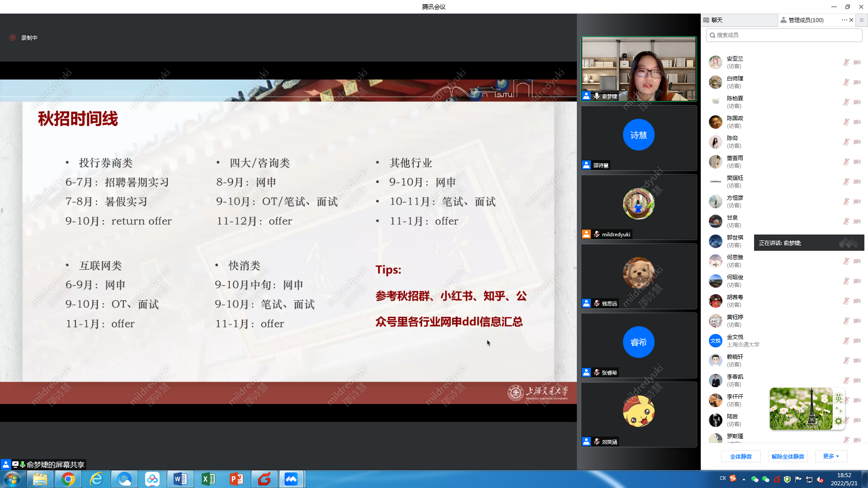Open File Explorer from the taskbar
Viewport: 868px width, 488px height.
[40, 479]
